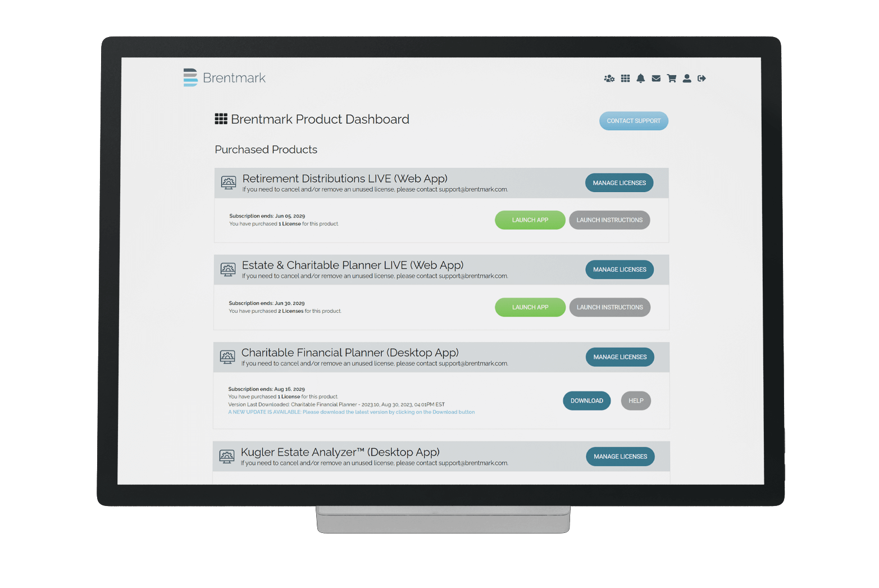Click monitor icon beside Charitable Financial Planner
The height and width of the screenshot is (588, 879).
pyautogui.click(x=227, y=357)
